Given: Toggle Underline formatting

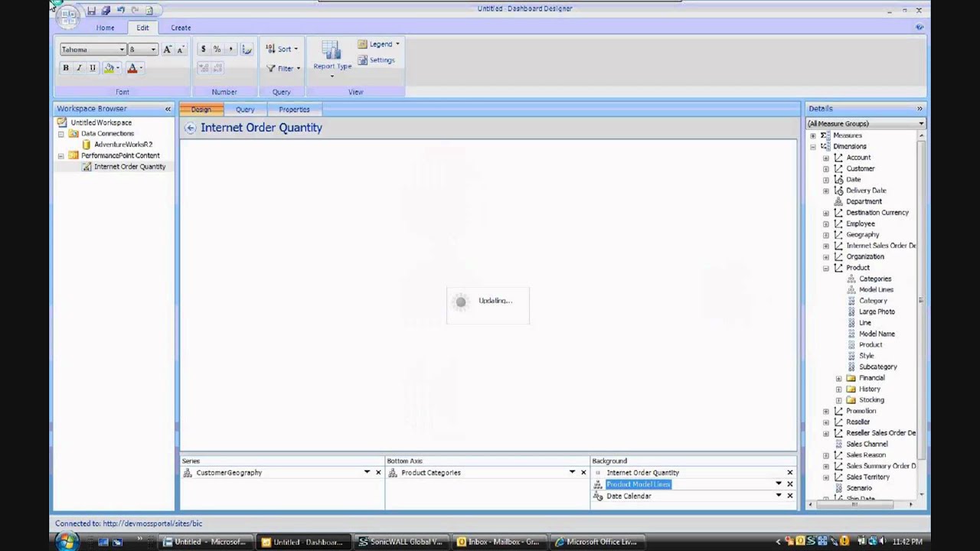Looking at the screenshot, I should click(93, 68).
